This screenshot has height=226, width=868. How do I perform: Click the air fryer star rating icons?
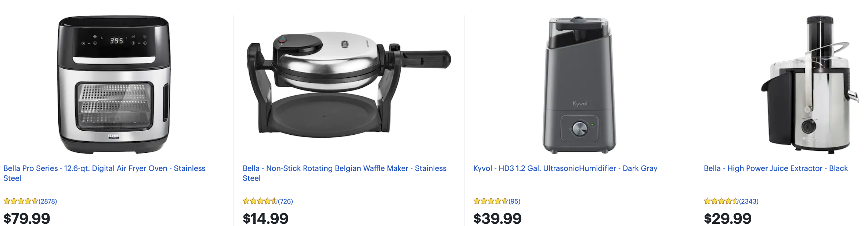click(x=21, y=201)
